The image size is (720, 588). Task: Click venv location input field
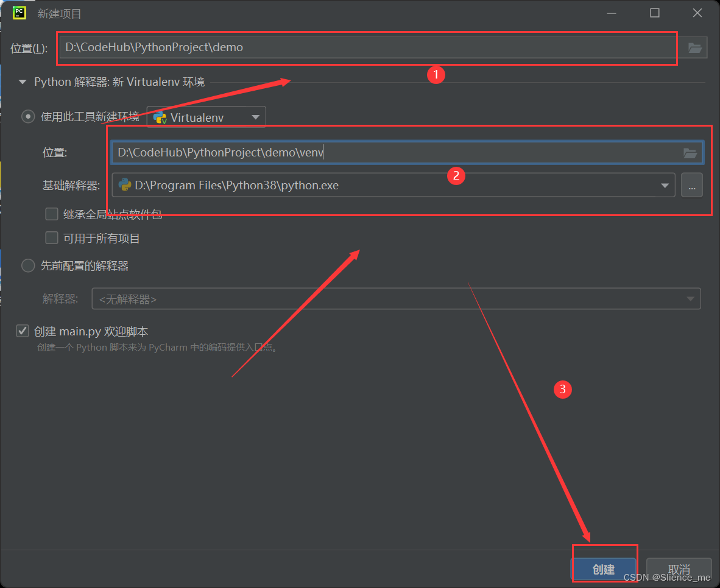407,153
